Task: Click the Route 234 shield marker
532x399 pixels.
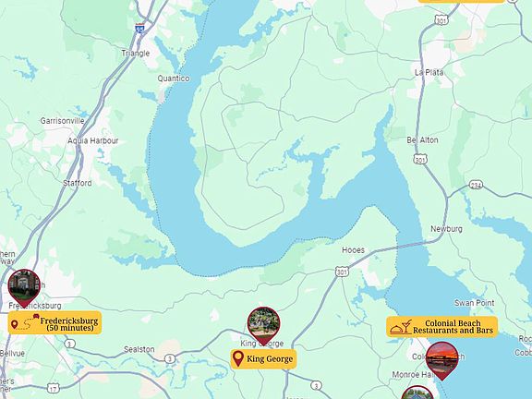Action: [476, 185]
